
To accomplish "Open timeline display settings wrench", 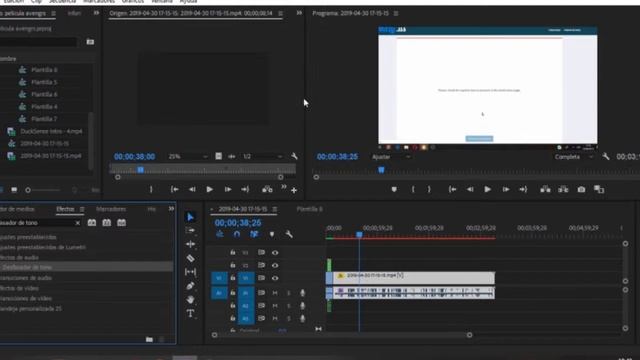I will (x=289, y=234).
